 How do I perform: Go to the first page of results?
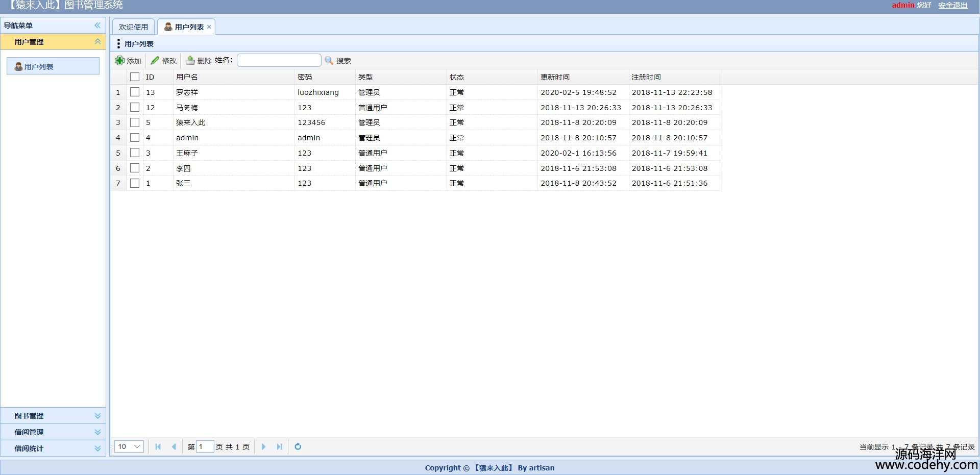(x=158, y=447)
